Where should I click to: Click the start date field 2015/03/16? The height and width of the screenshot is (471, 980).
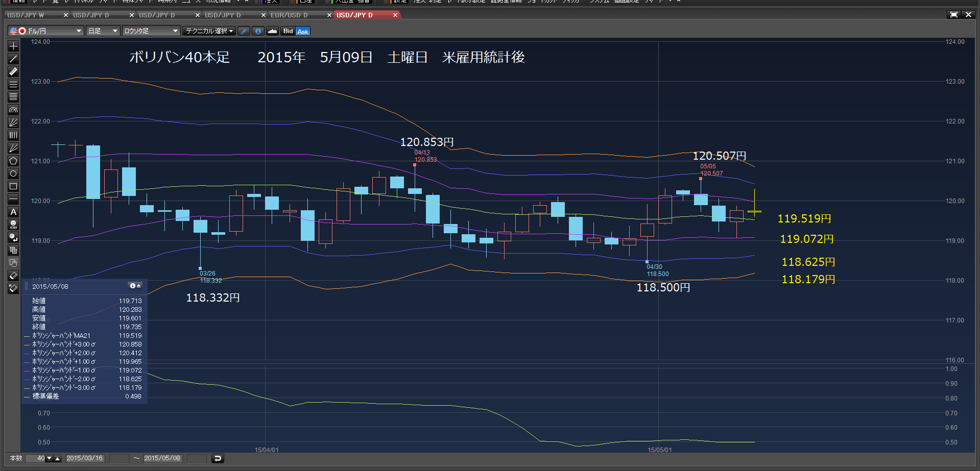[85, 458]
